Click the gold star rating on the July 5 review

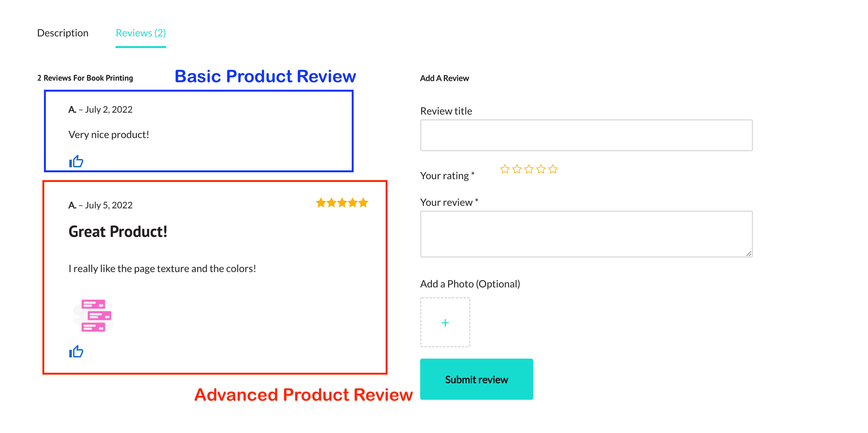pyautogui.click(x=342, y=203)
